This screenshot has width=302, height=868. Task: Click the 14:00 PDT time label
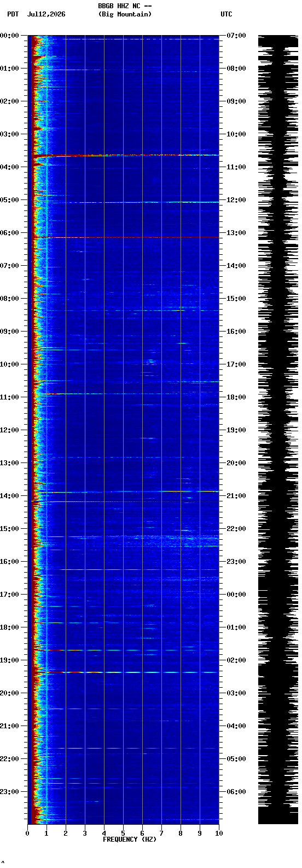pyautogui.click(x=9, y=496)
